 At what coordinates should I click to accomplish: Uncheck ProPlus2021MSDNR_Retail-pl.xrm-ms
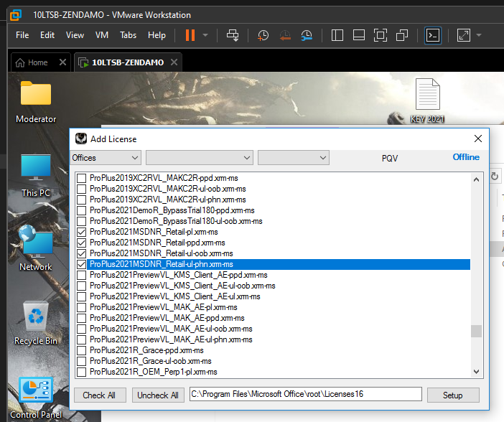coord(82,232)
